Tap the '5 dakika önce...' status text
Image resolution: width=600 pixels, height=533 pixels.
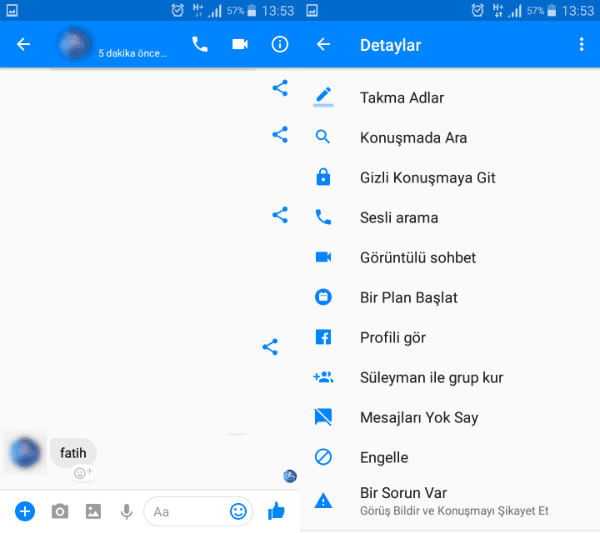[132, 53]
